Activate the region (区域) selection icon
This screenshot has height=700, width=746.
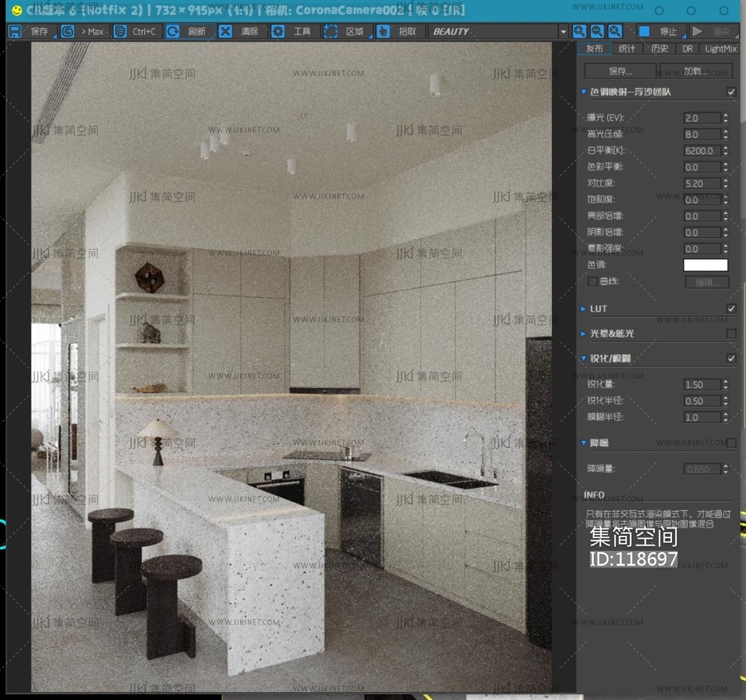click(330, 31)
